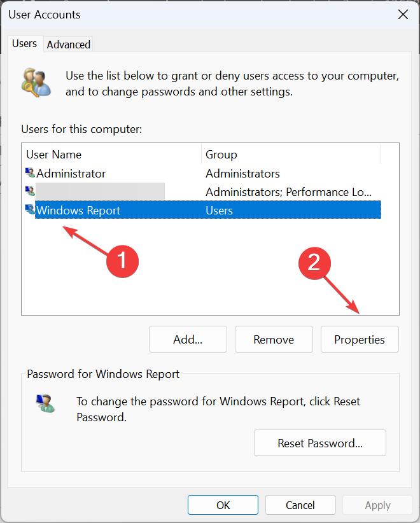Click the Administrator account icon

pos(30,173)
